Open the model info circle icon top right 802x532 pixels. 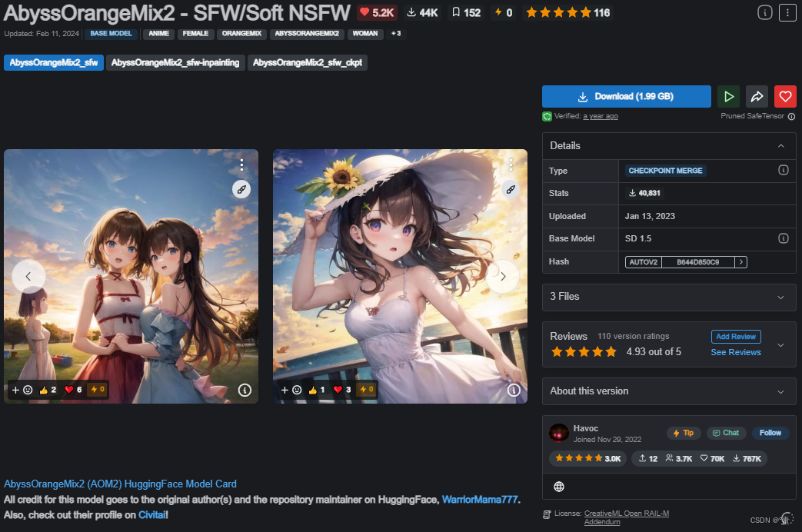(x=764, y=12)
